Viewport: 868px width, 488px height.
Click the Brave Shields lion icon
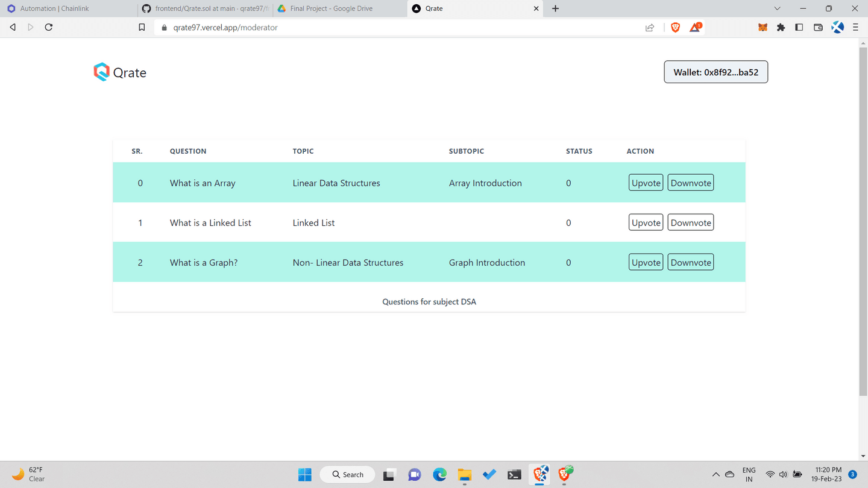(x=676, y=27)
